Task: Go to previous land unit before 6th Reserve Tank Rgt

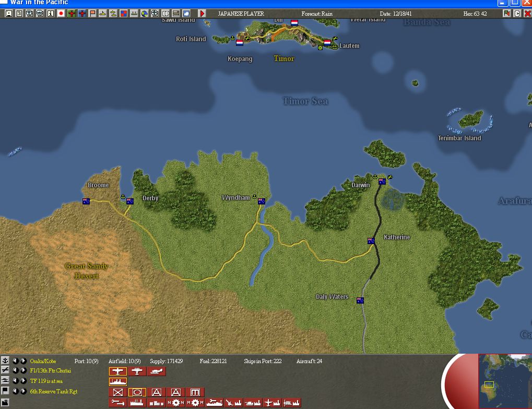Action: tap(16, 391)
